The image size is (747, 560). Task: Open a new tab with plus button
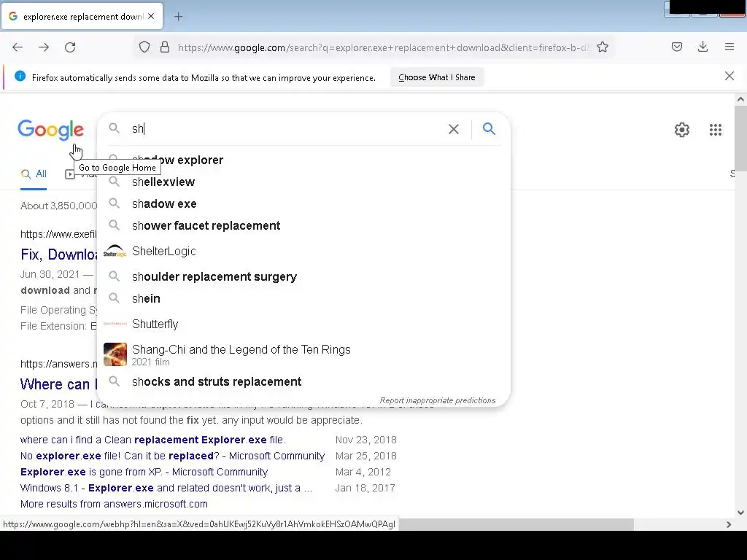[178, 17]
